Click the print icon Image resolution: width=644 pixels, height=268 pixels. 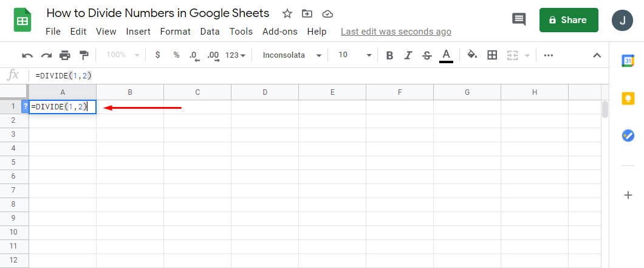click(x=65, y=55)
